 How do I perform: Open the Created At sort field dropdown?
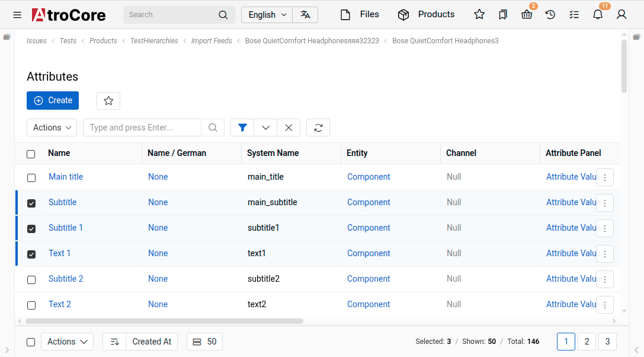pyautogui.click(x=152, y=342)
